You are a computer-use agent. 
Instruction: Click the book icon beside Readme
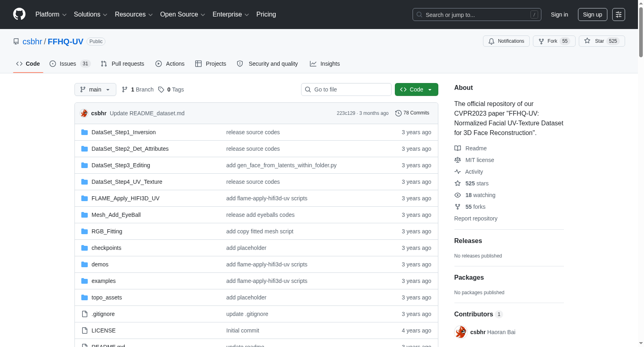pos(458,148)
